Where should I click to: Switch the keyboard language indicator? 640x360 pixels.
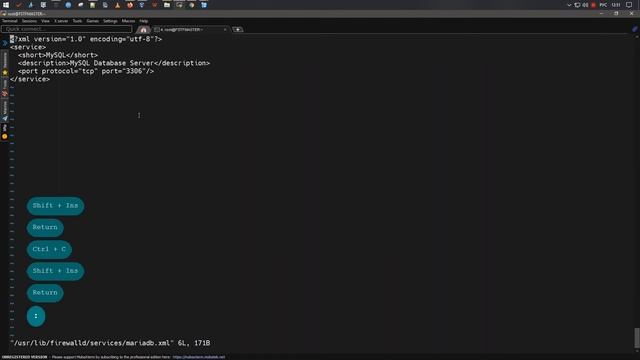tap(603, 5)
